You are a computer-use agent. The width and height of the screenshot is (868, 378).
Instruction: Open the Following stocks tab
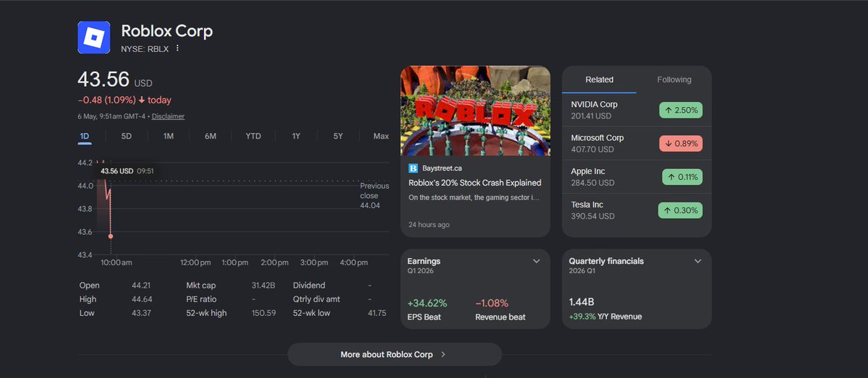(674, 80)
